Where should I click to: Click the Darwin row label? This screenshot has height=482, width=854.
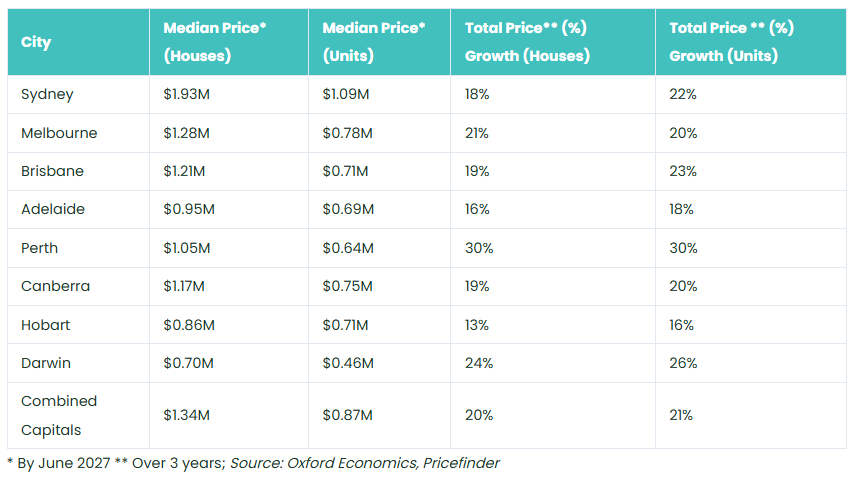pos(46,363)
